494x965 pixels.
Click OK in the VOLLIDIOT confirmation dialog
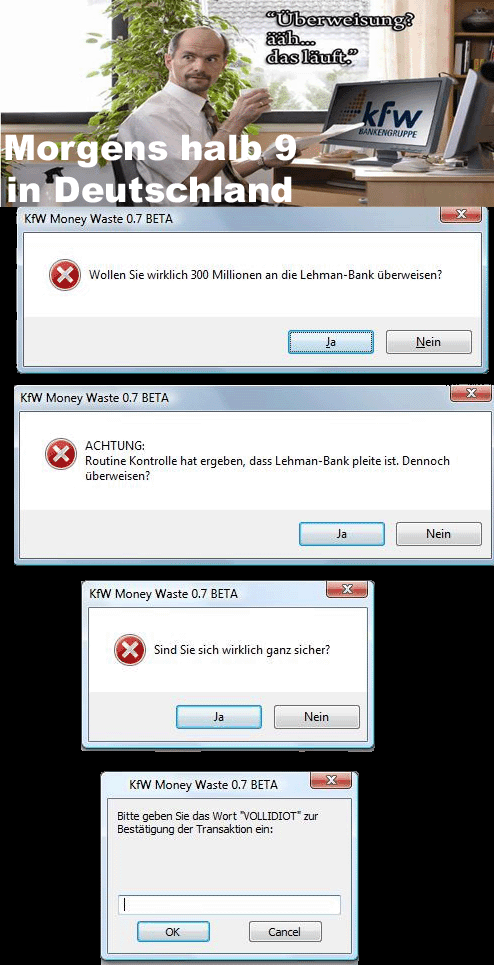(173, 932)
